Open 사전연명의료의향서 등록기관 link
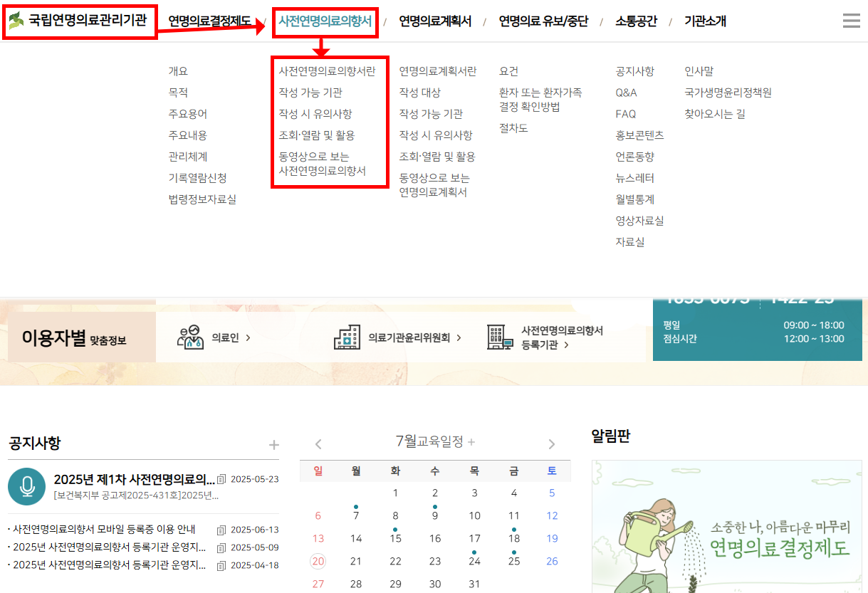Image resolution: width=868 pixels, height=593 pixels. (x=563, y=337)
